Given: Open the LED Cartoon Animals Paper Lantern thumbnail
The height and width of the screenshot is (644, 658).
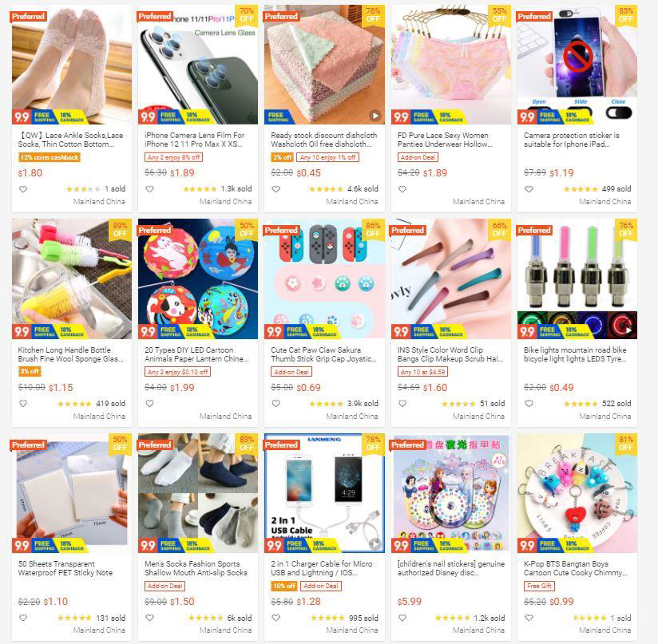Looking at the screenshot, I should 198,279.
